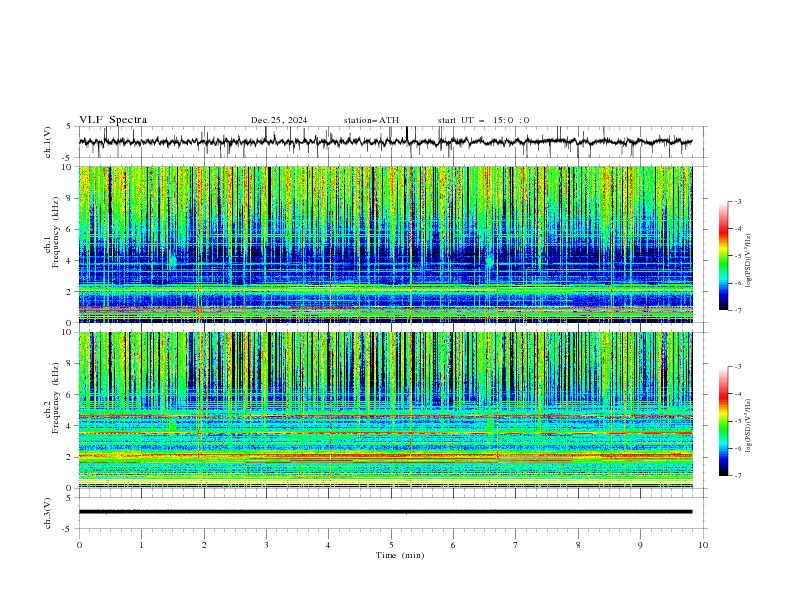Viewport: 792px width, 612px height.
Task: Click the "-3" tick on upper colorbar
Action: pos(738,201)
